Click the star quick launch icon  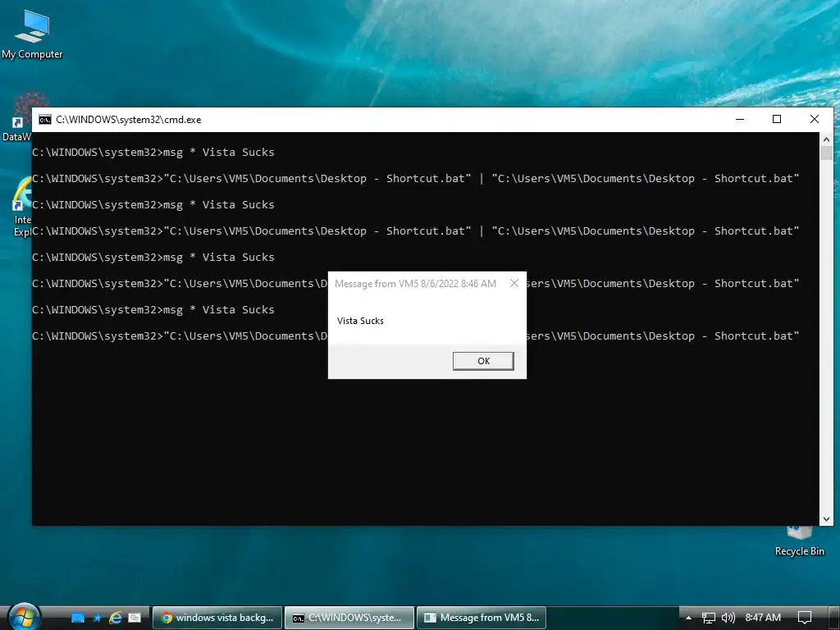98,618
